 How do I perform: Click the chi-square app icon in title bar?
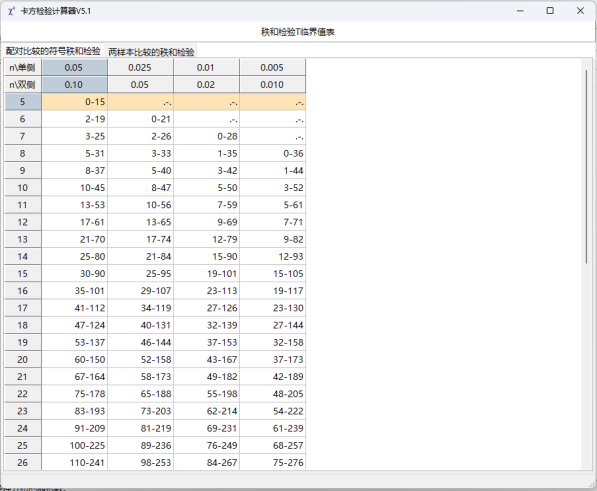coord(11,11)
